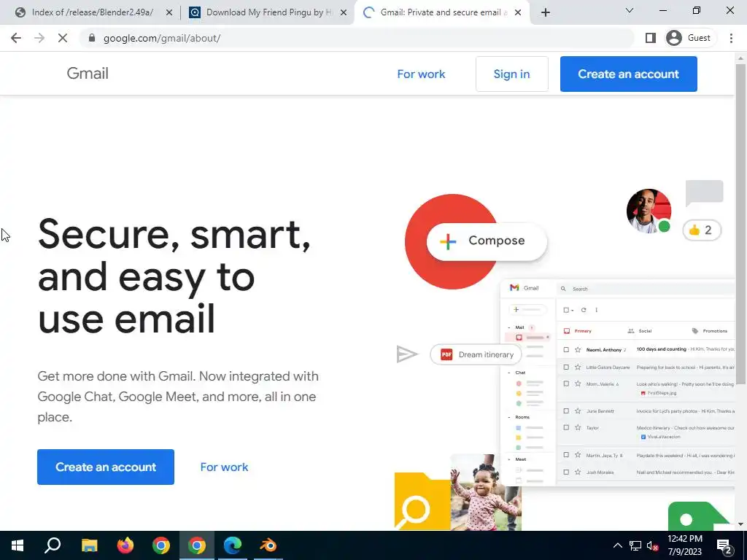Go back using the browser back arrow
The height and width of the screenshot is (560, 747).
[x=16, y=38]
